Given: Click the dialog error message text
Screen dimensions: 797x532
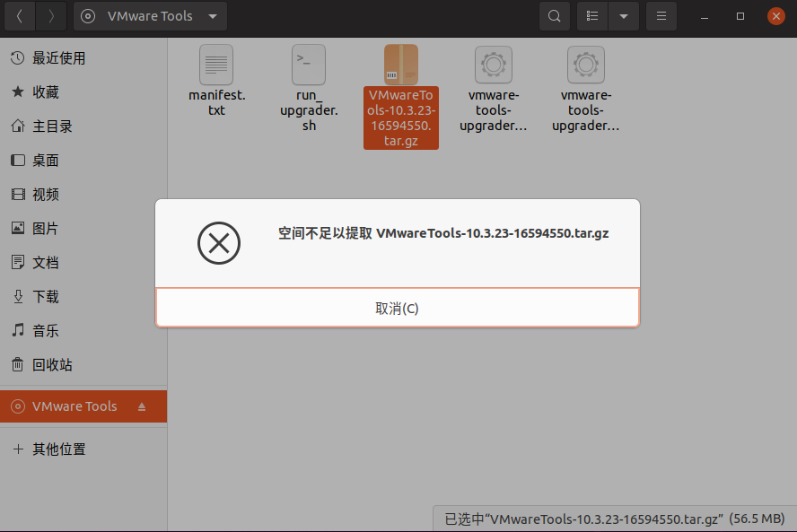Looking at the screenshot, I should [443, 233].
